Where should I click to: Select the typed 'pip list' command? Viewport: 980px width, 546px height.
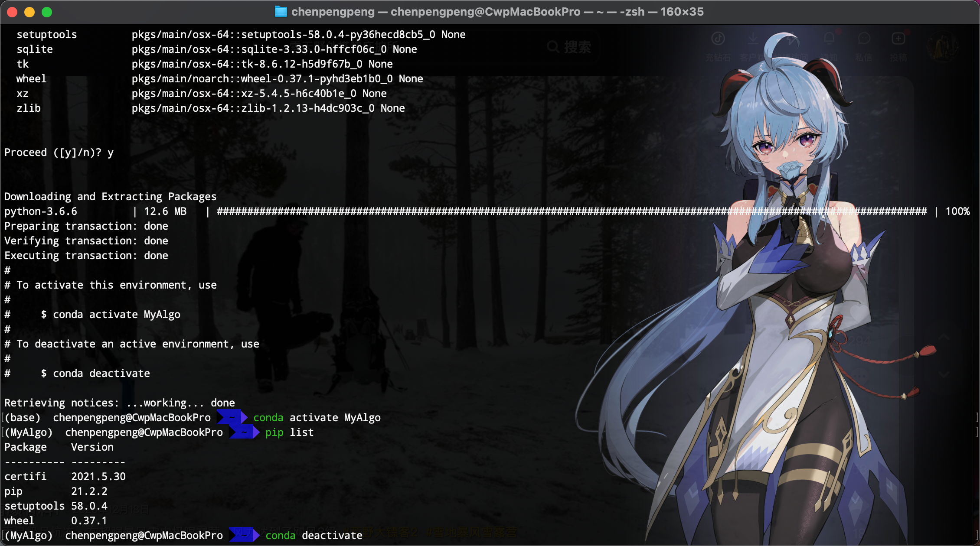[290, 432]
